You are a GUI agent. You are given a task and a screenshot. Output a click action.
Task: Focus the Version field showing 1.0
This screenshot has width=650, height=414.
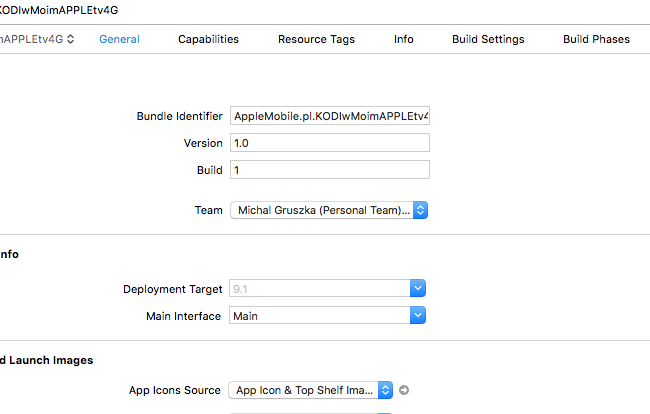point(329,143)
